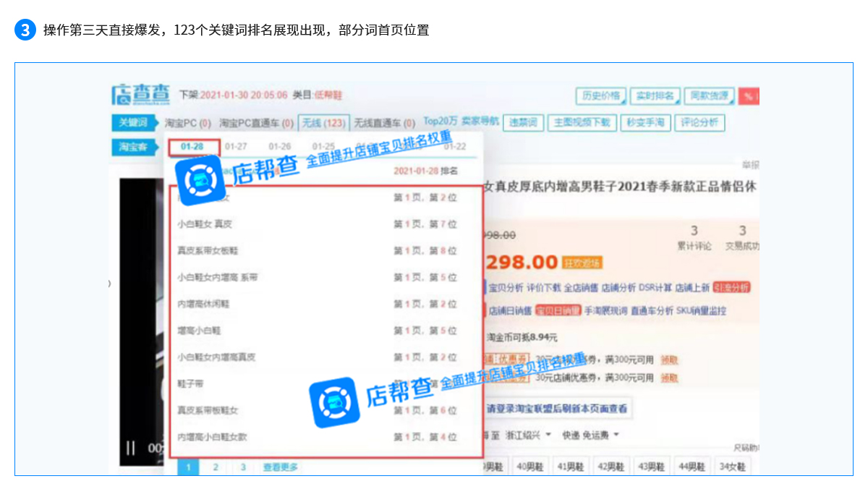
Task: Click the 秒变手淘 button
Action: 645,122
